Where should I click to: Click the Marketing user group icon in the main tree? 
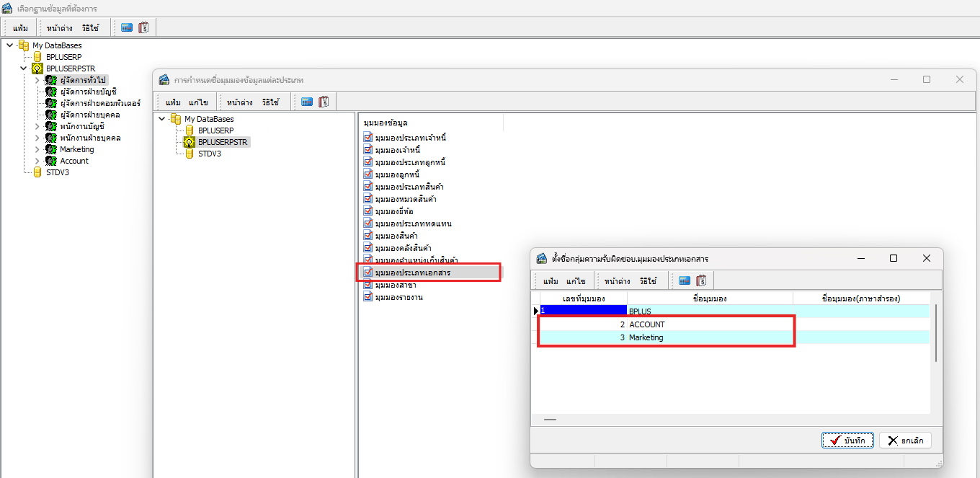pos(50,149)
